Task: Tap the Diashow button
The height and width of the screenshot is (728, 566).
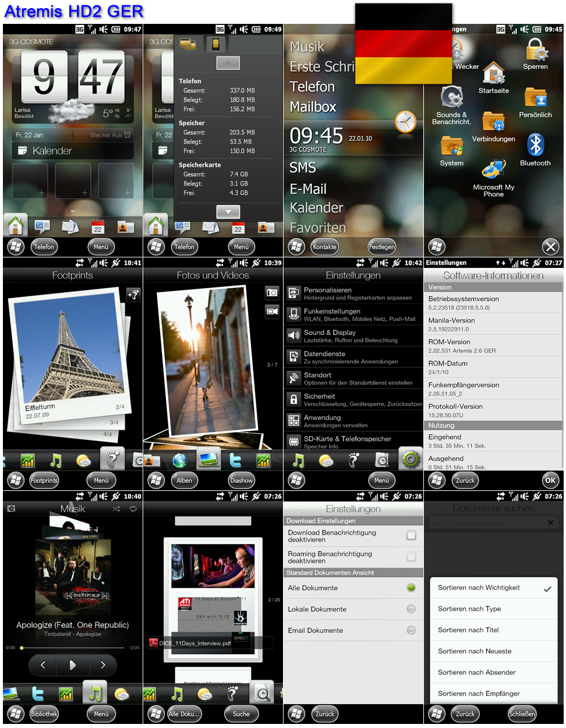Action: [241, 480]
